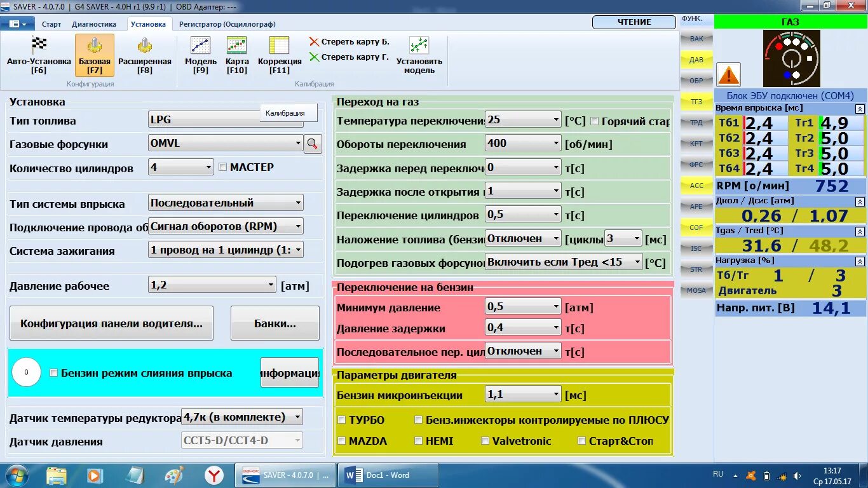Click the Информация button

(290, 372)
